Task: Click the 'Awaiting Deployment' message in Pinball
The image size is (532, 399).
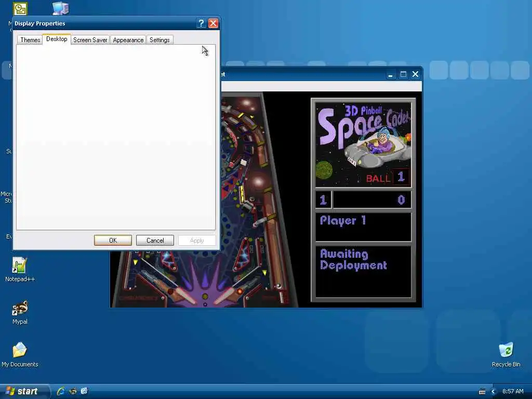Action: 353,260
